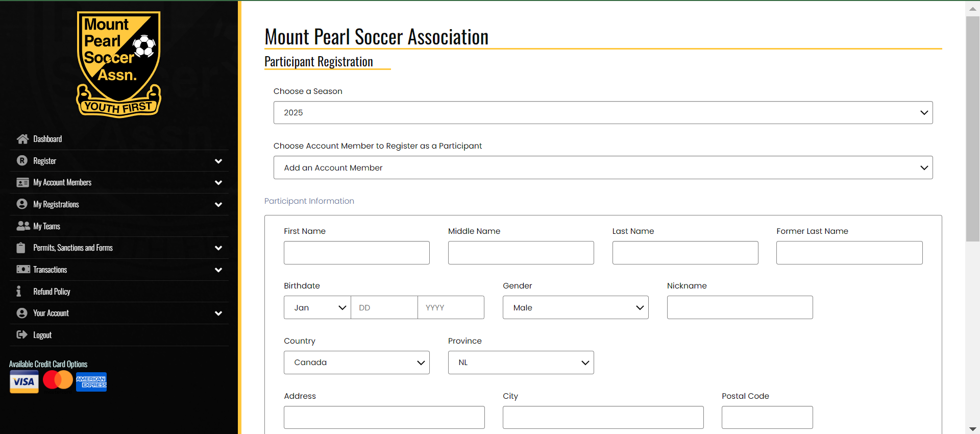Click the Nickname input field
The width and height of the screenshot is (980, 434).
pos(740,307)
